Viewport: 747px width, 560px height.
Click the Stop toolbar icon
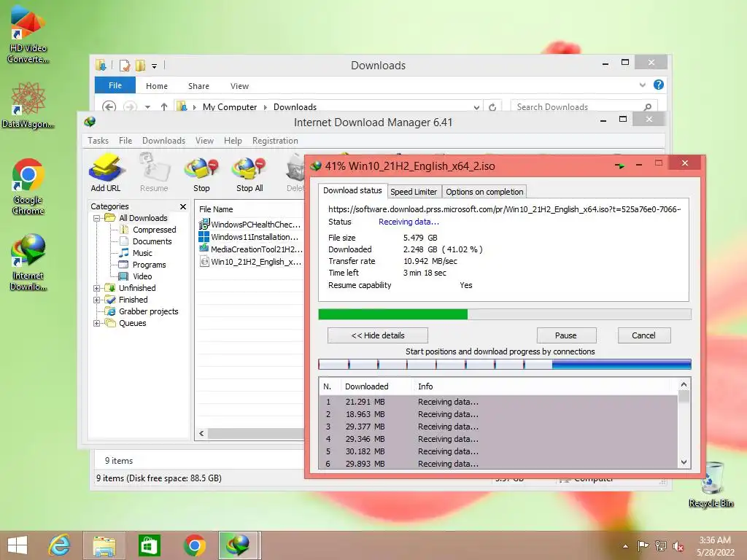pyautogui.click(x=201, y=174)
